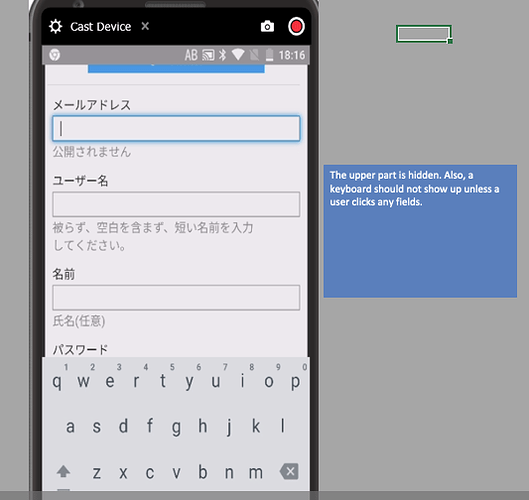This screenshot has height=500, width=529.
Task: Tap Chrome icon in phone status bar
Action: coord(55,55)
